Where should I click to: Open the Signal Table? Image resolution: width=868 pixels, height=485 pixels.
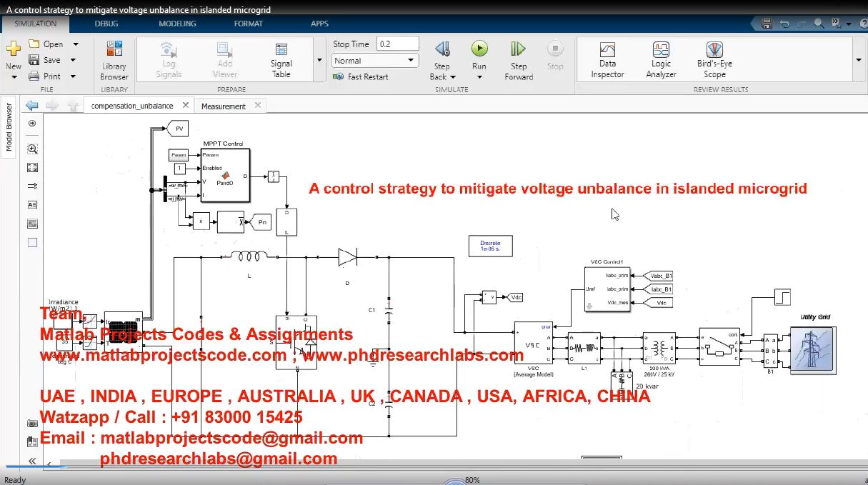pos(281,60)
